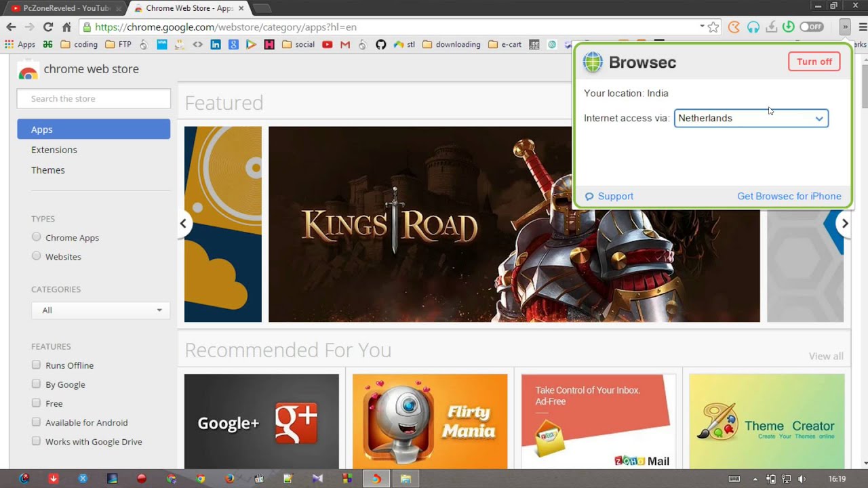Screen dimensions: 868x488
Task: Click the Browsec globe logo
Action: [593, 62]
